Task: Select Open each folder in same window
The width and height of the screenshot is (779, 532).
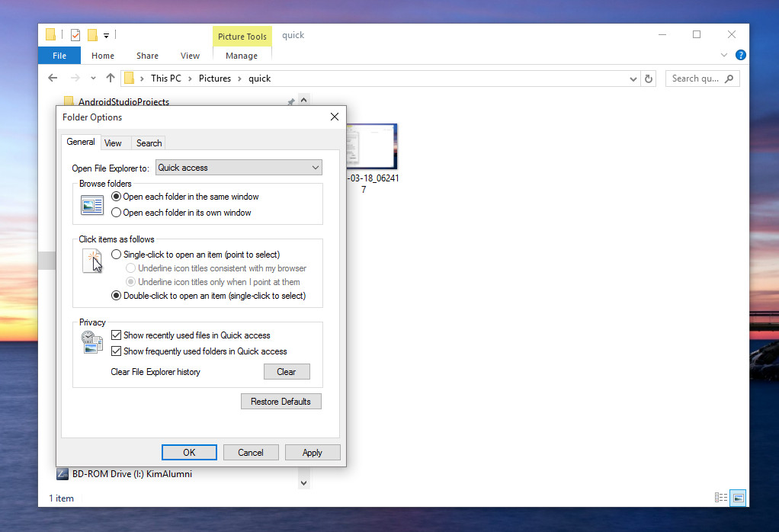Action: 184,197
